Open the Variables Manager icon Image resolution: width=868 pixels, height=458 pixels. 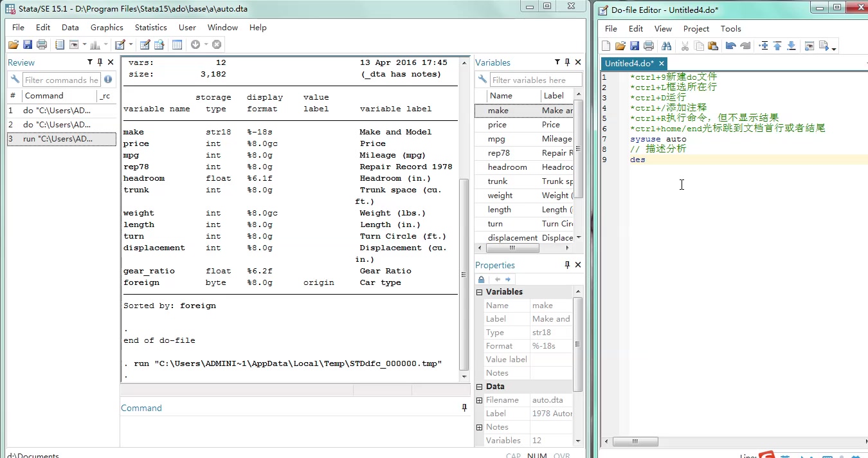pos(177,44)
